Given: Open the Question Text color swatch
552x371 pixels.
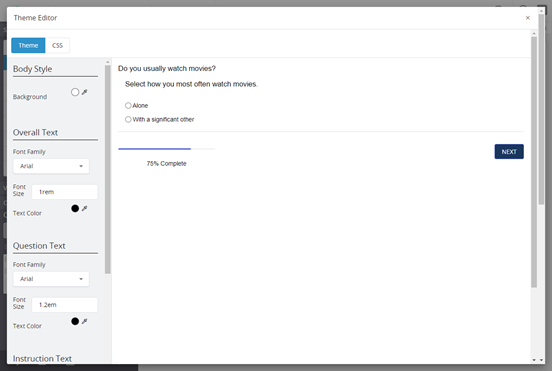Looking at the screenshot, I should 75,321.
